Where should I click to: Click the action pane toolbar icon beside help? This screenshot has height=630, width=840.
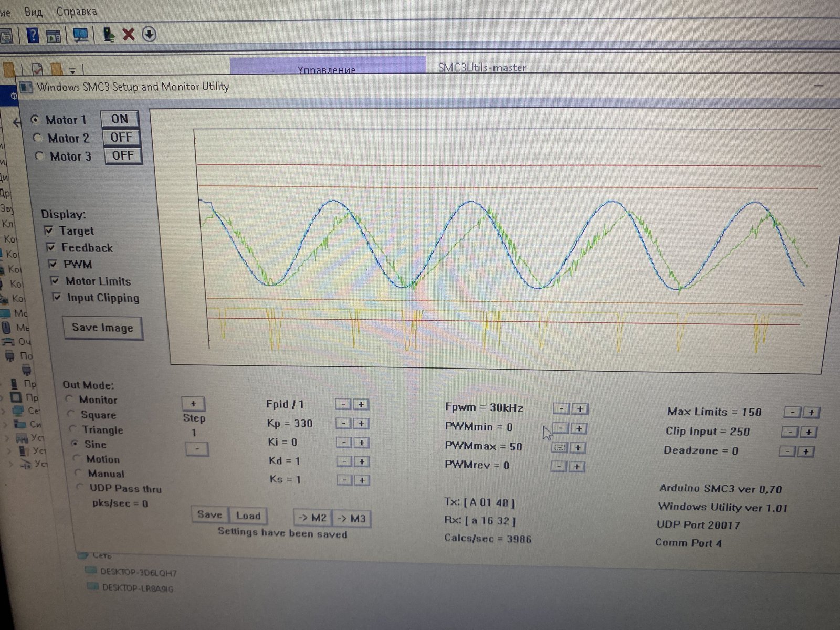[54, 36]
